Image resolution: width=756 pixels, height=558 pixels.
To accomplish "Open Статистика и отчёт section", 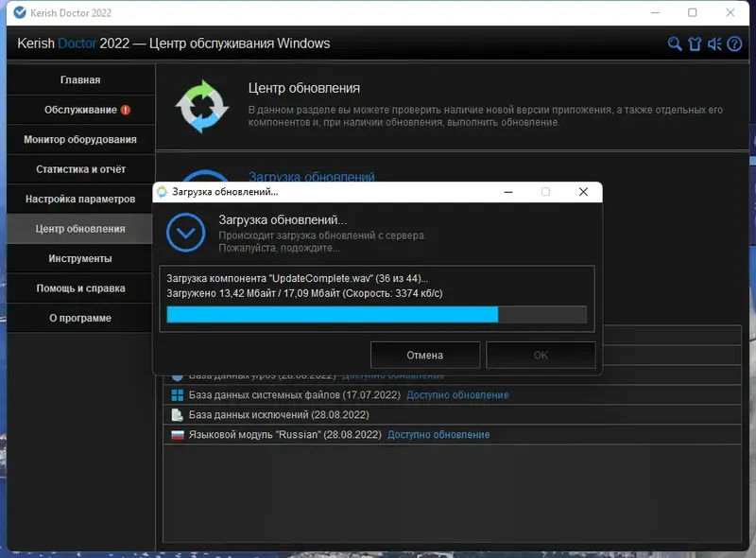I will point(80,169).
